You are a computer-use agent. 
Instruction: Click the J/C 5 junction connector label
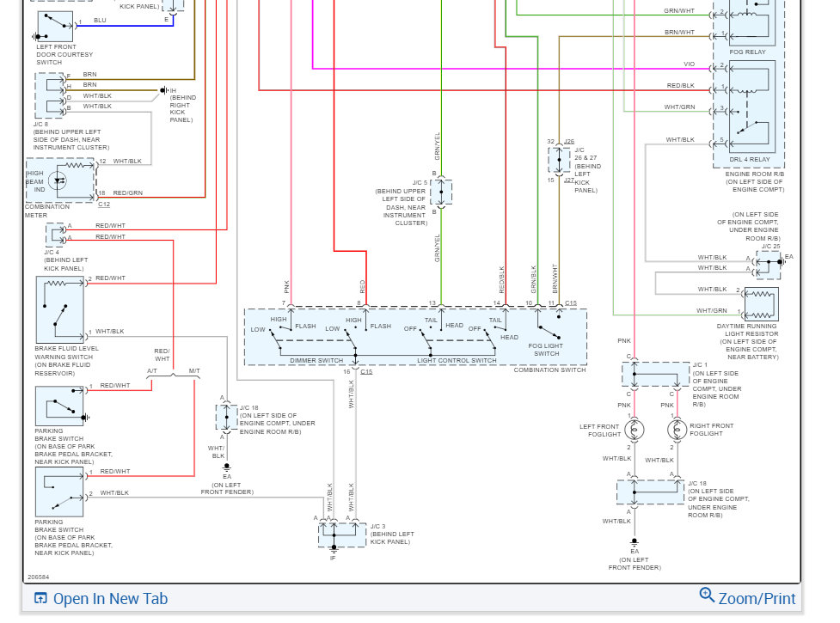pyautogui.click(x=420, y=182)
